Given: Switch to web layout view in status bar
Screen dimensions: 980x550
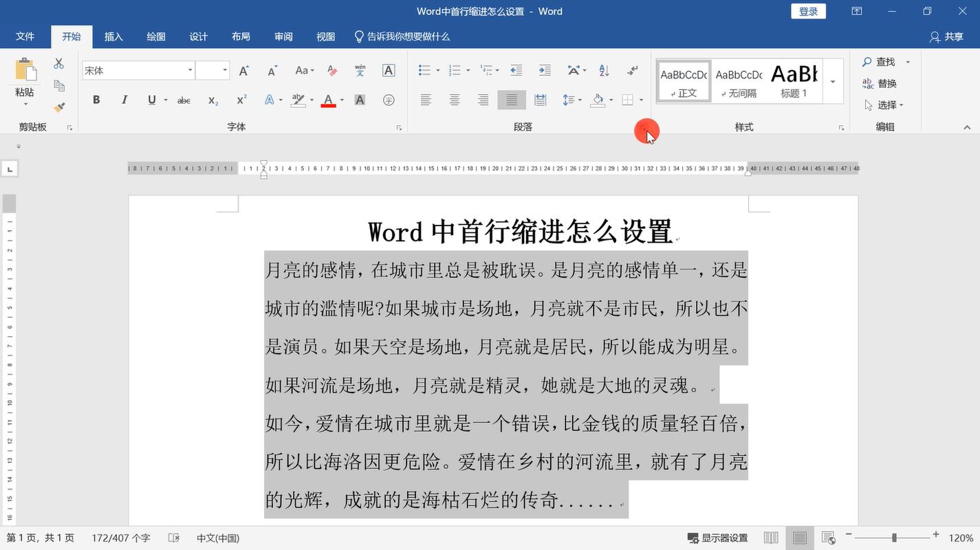Looking at the screenshot, I should click(x=829, y=538).
